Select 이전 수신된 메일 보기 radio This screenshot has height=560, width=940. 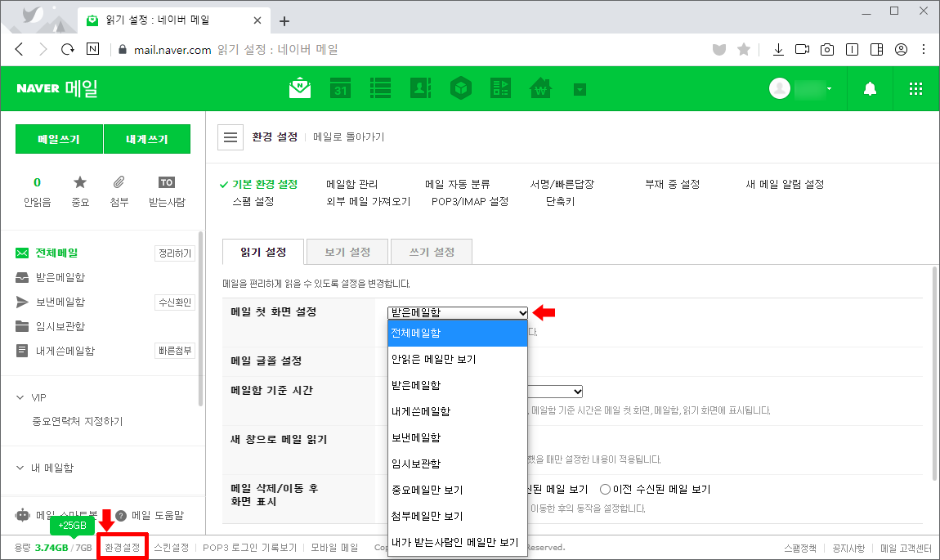[x=605, y=489]
